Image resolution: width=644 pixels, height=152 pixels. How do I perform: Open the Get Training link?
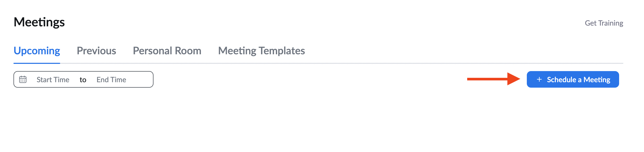tap(604, 23)
